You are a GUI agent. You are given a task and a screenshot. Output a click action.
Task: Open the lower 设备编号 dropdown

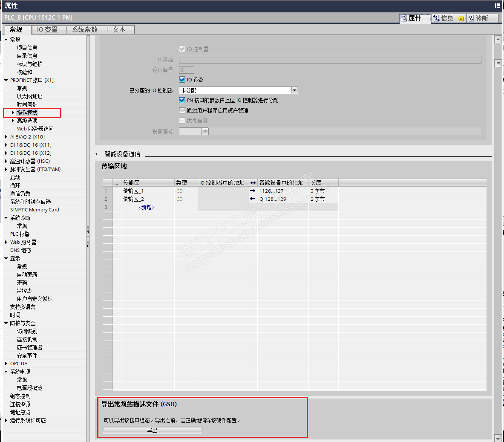pyautogui.click(x=205, y=131)
